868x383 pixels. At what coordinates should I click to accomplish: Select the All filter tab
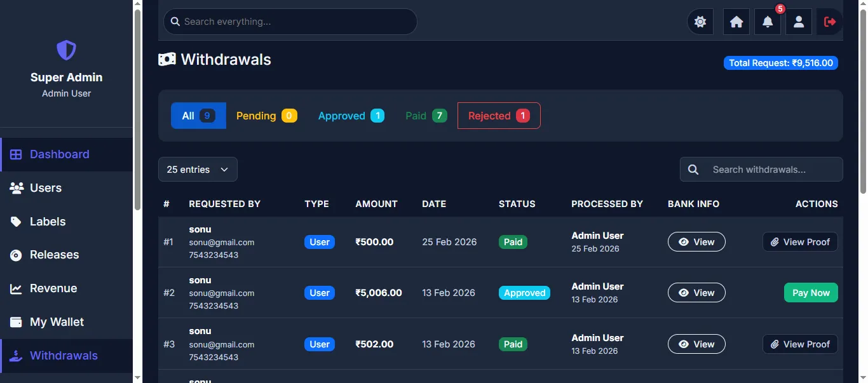click(198, 116)
